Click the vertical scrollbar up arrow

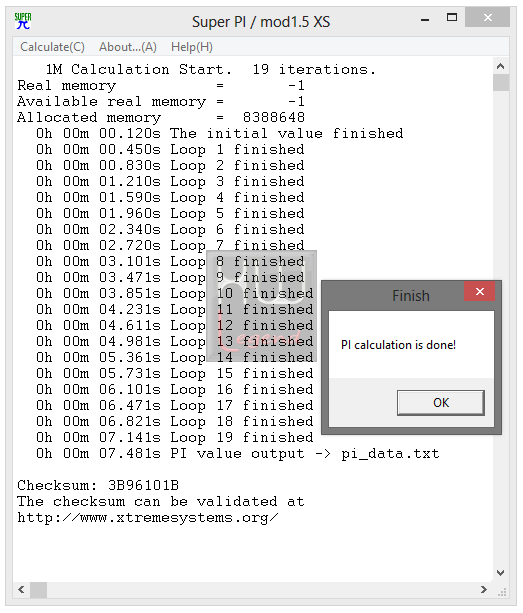click(x=500, y=66)
